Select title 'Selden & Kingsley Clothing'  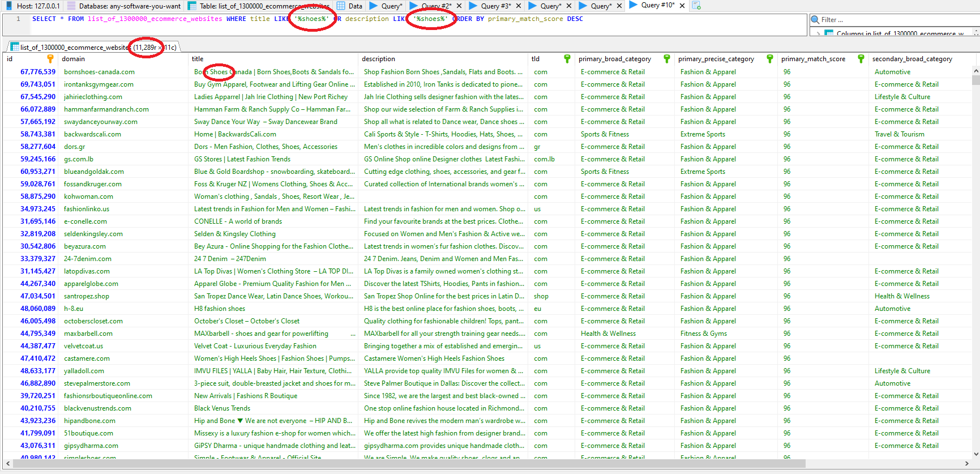(273, 234)
